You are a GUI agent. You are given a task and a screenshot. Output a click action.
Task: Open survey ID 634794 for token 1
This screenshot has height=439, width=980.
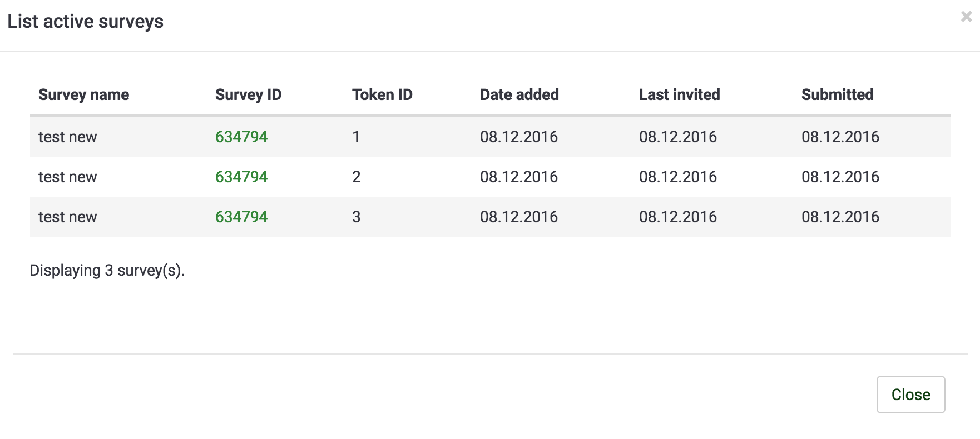241,137
